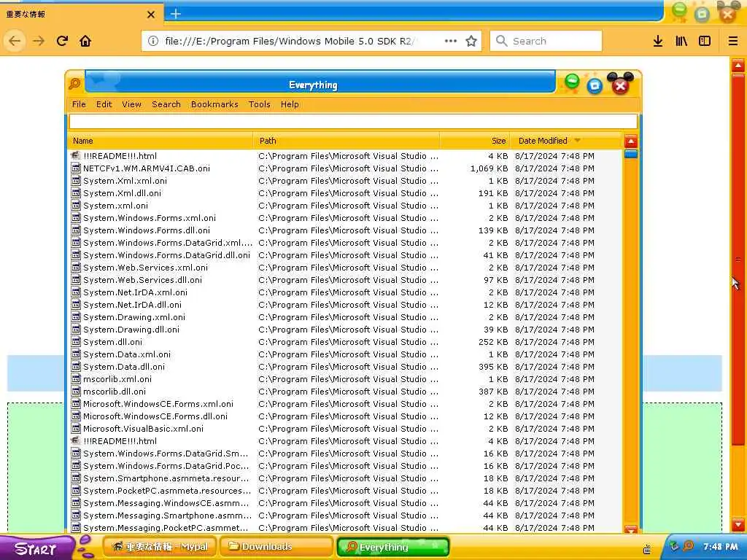Select System.Web.Services.xml.oni row
747x560 pixels.
(345, 267)
